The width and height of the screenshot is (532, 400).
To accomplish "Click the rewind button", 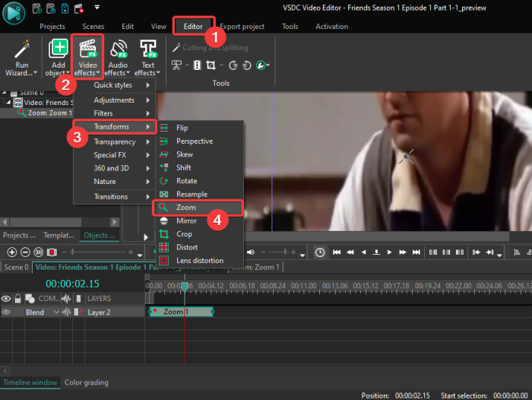I will [x=350, y=252].
